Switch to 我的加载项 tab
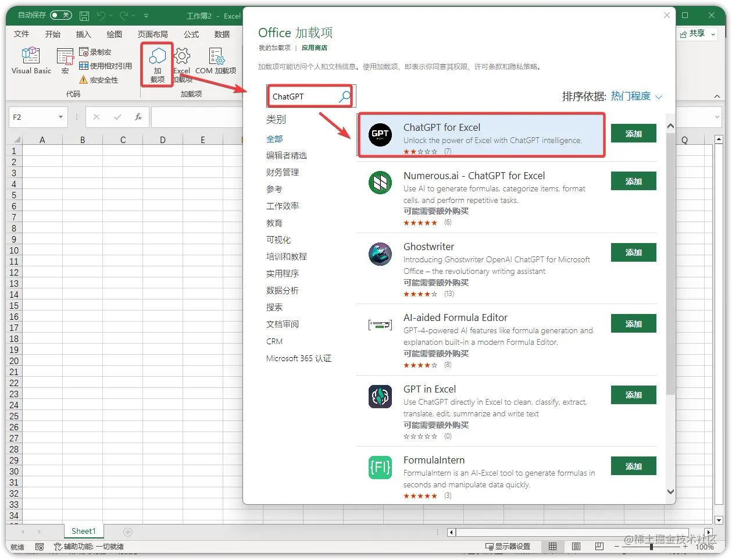732x560 pixels. (274, 48)
